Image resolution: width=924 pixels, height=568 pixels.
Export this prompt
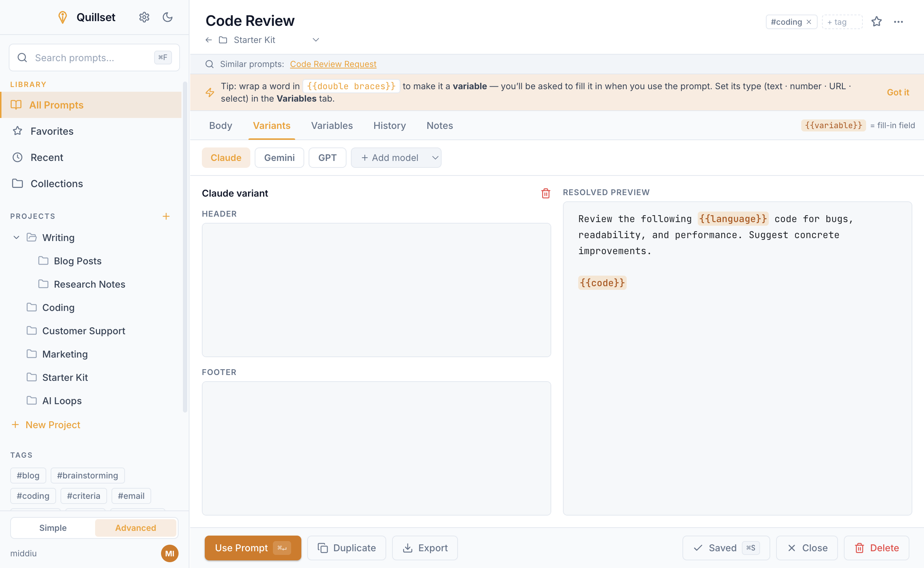point(425,548)
